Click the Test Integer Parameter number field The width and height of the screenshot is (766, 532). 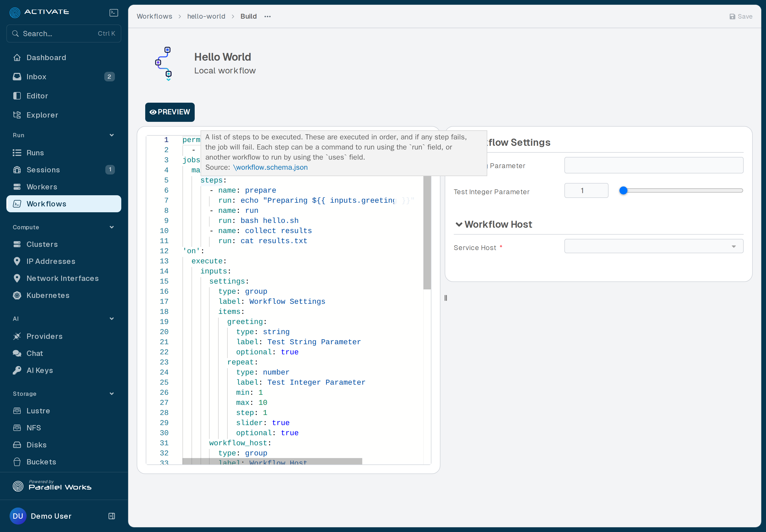click(586, 191)
